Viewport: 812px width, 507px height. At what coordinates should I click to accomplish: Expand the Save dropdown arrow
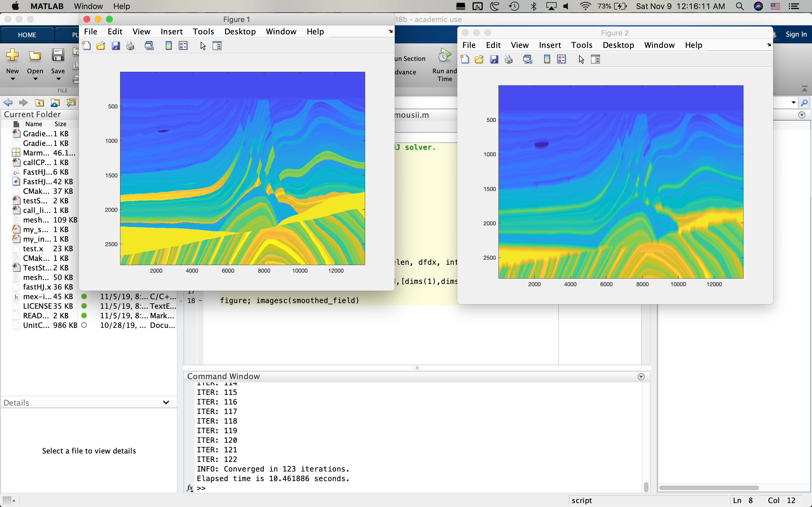[58, 79]
